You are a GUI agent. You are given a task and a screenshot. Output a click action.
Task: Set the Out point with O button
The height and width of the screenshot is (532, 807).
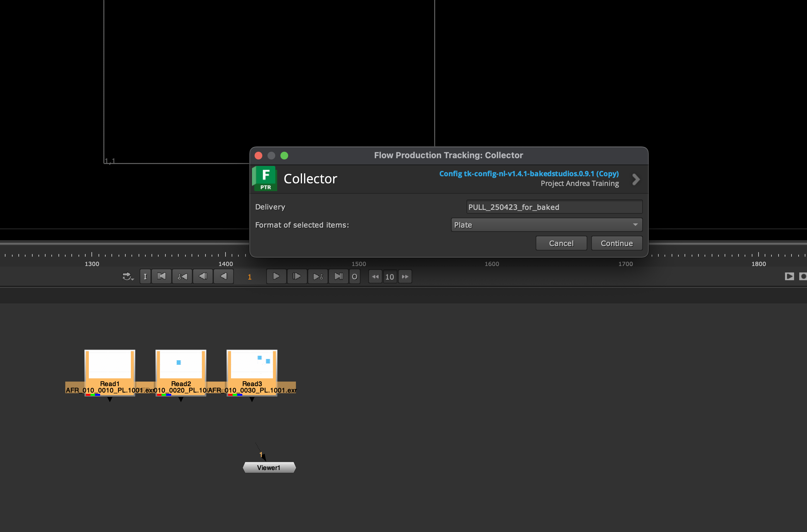pos(354,277)
